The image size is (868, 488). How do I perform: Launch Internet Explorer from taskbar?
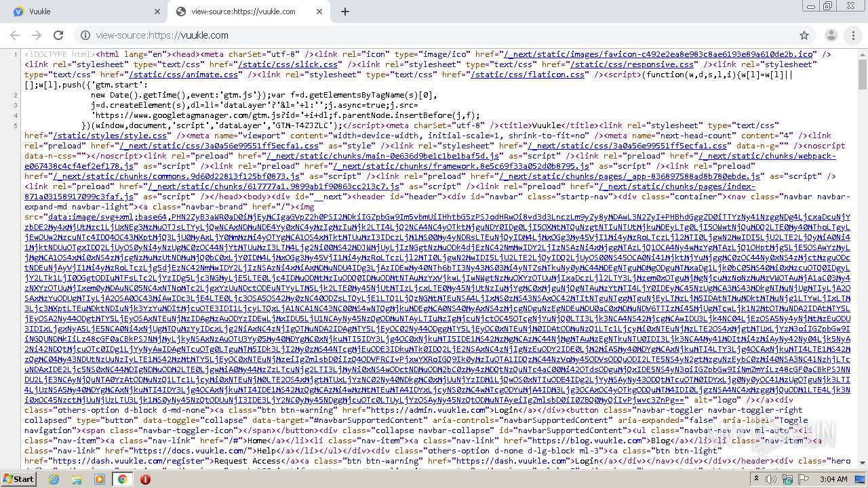click(54, 479)
